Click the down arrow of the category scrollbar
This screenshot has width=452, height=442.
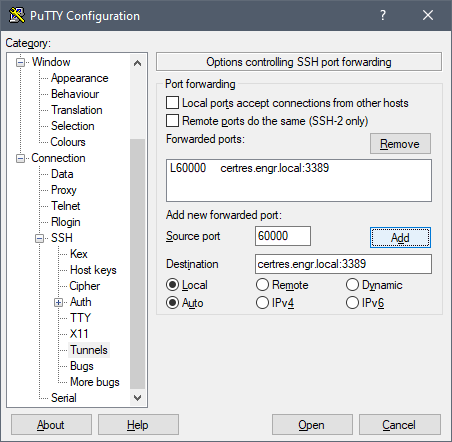pos(137,397)
